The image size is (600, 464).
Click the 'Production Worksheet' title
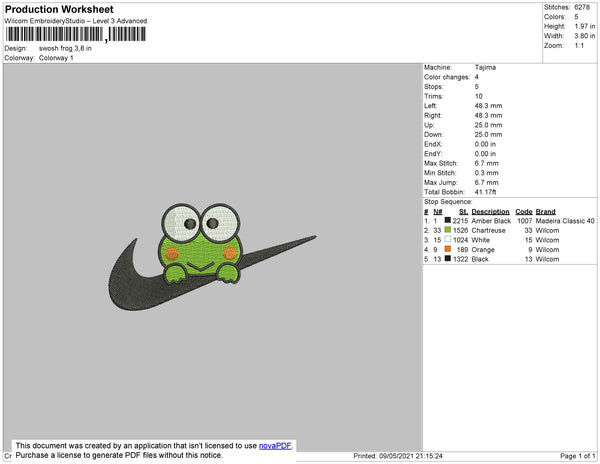(x=59, y=9)
